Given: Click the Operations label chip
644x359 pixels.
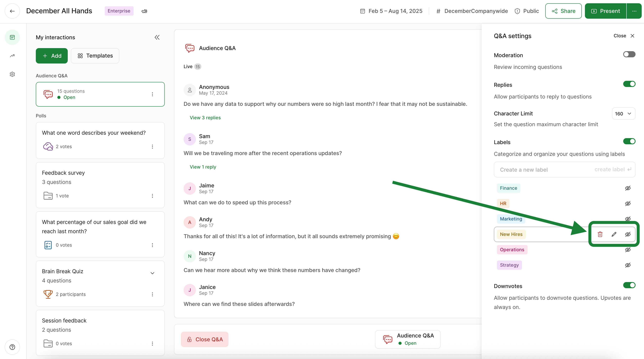Looking at the screenshot, I should [x=512, y=250].
